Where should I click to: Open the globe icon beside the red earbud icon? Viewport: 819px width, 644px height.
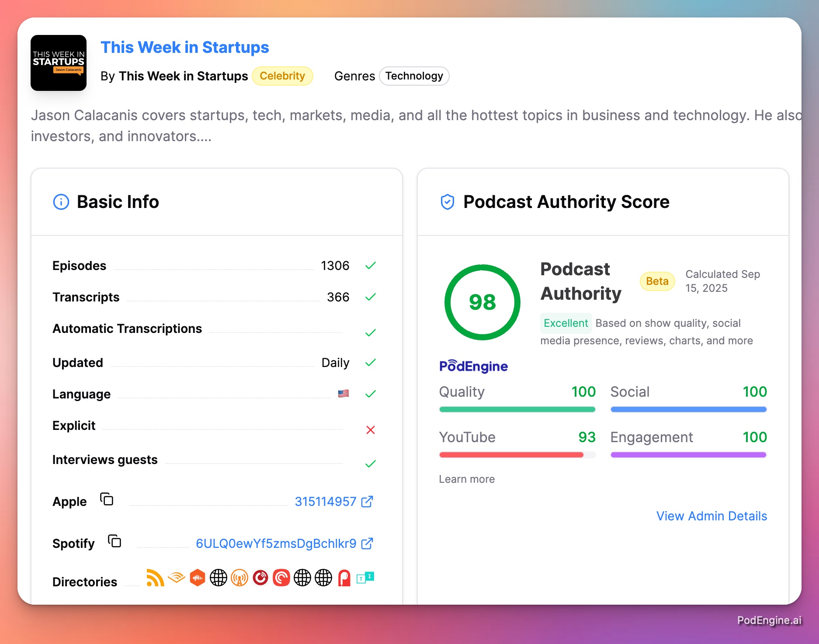point(323,578)
